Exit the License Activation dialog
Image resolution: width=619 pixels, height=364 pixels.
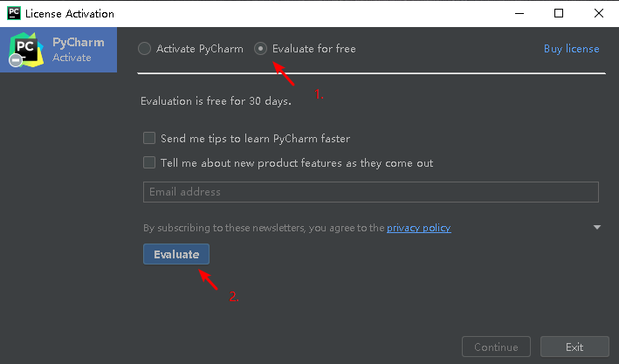point(574,347)
